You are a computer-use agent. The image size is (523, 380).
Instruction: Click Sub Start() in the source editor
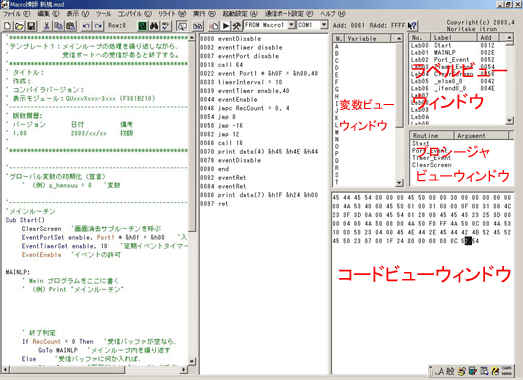(x=25, y=220)
